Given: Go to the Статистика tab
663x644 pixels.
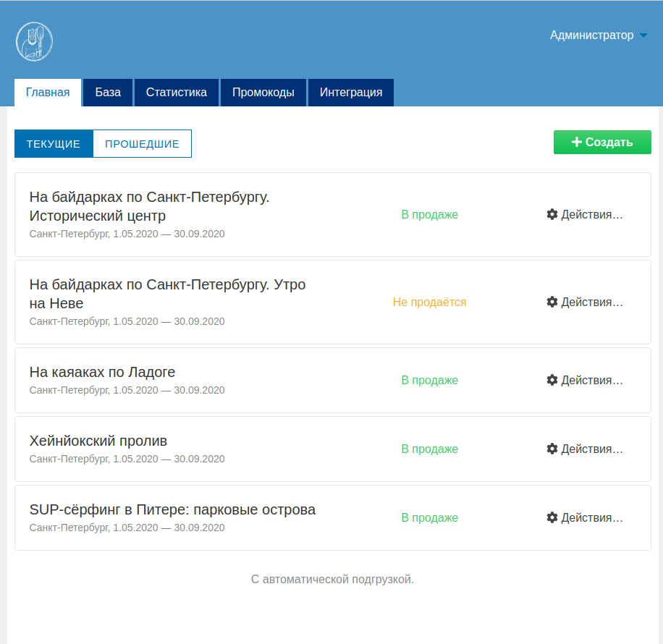Looking at the screenshot, I should [x=177, y=93].
